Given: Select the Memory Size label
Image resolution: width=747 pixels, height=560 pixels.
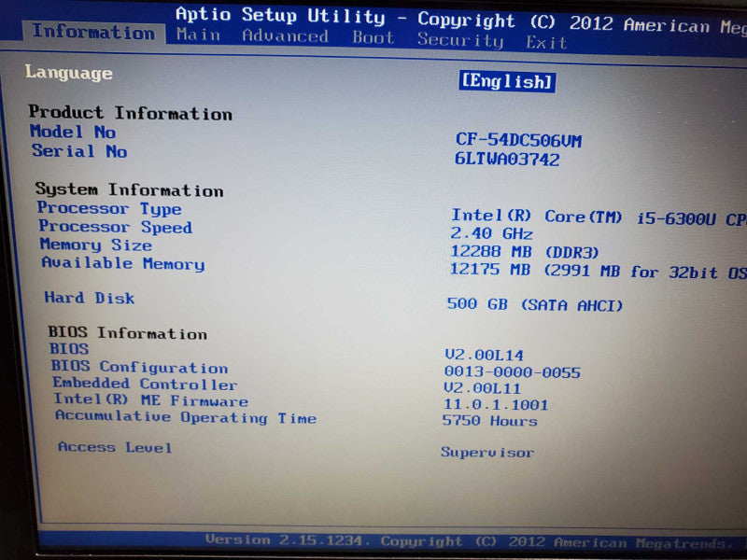Looking at the screenshot, I should coord(96,245).
